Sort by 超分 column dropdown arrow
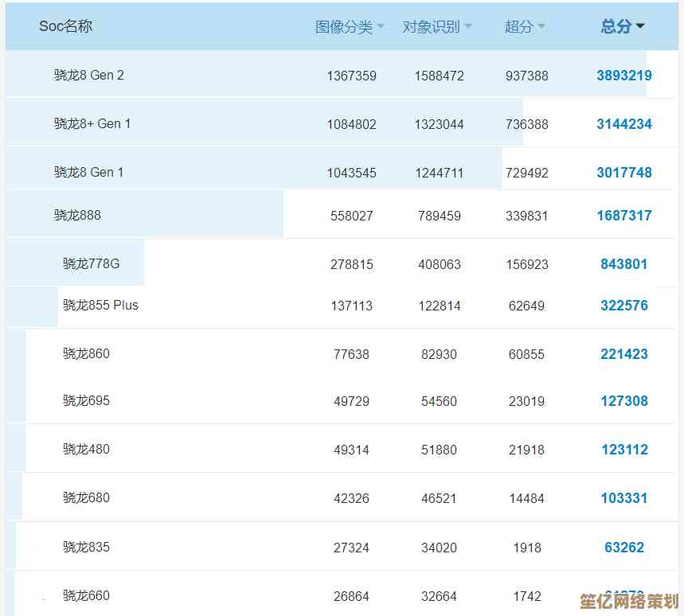684x616 pixels. (x=541, y=27)
